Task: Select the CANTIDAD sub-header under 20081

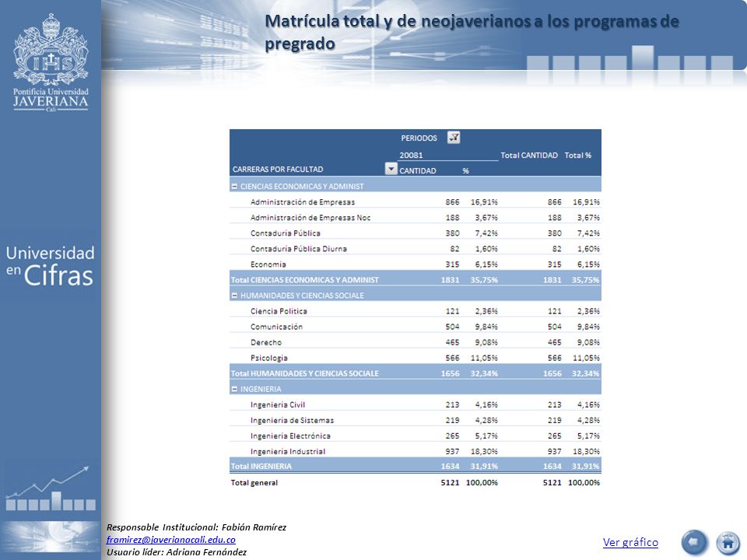Action: pos(417,171)
